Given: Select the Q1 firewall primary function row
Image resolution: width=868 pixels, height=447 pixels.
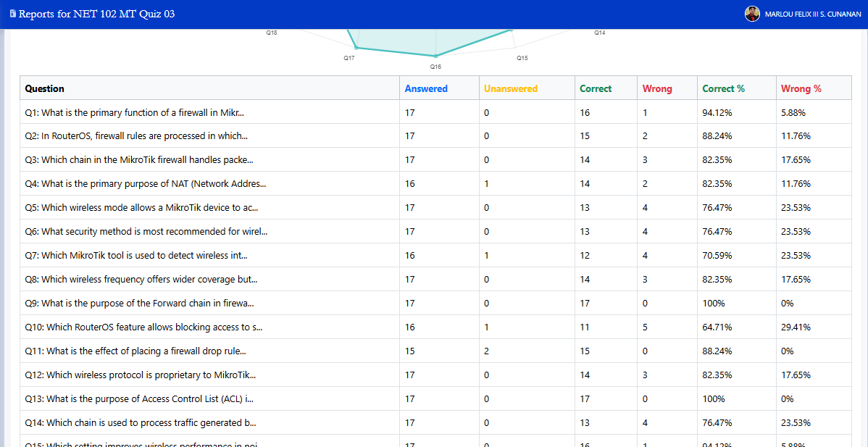Looking at the screenshot, I should pos(134,112).
